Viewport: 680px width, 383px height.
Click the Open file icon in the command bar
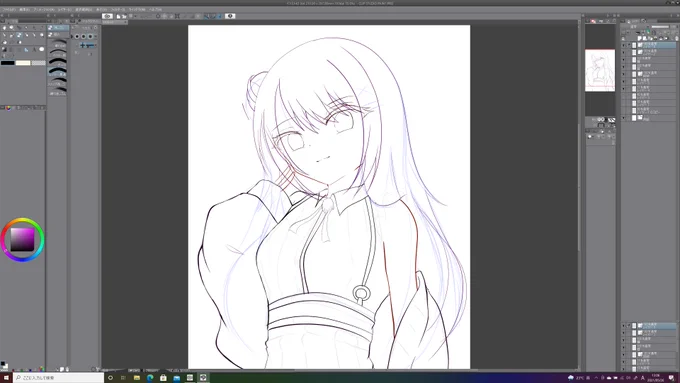click(x=124, y=16)
